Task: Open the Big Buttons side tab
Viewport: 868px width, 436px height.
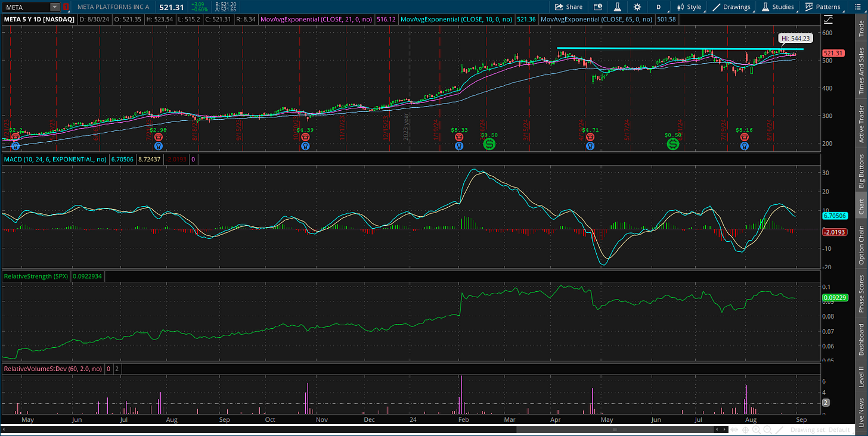Action: click(x=861, y=172)
